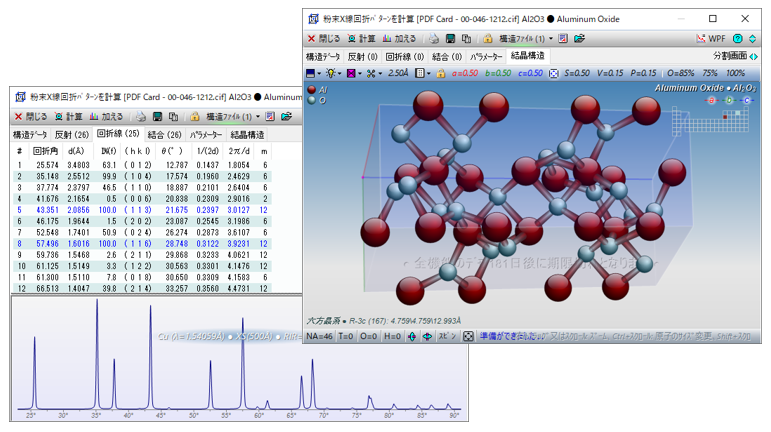Toggle padlock icon in crystal structure window top toolbar
The width and height of the screenshot is (771, 432).
(488, 38)
